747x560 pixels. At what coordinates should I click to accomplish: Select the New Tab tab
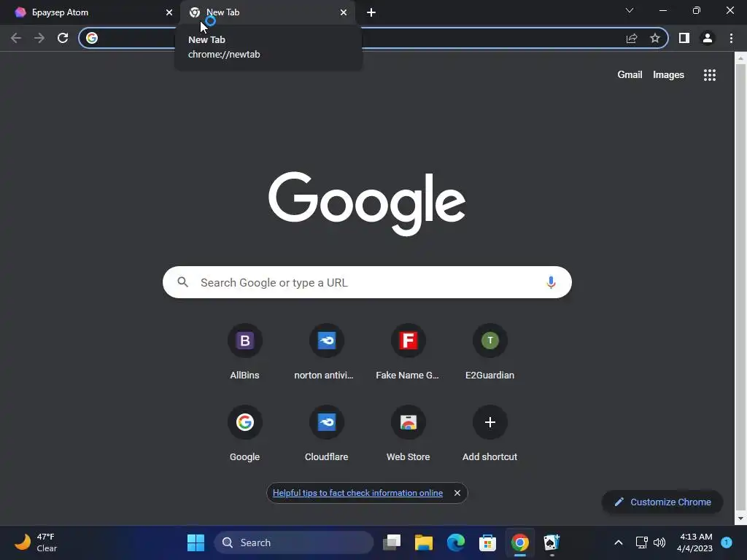coord(267,12)
